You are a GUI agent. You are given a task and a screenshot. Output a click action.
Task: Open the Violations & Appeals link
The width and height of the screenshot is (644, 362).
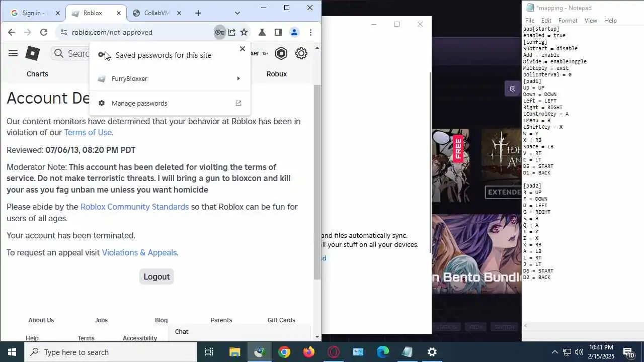click(x=139, y=252)
